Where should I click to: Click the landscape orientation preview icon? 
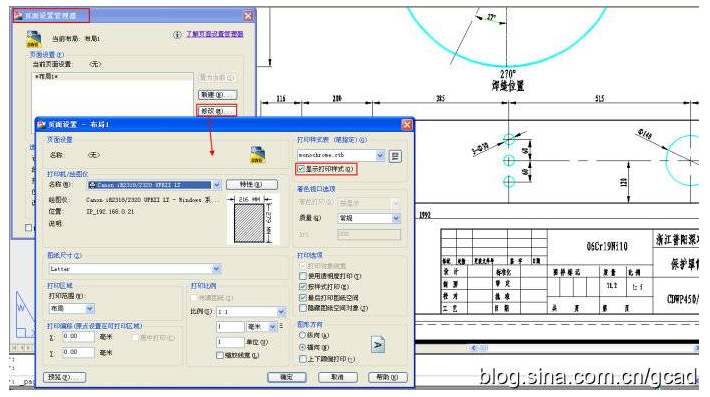click(378, 345)
